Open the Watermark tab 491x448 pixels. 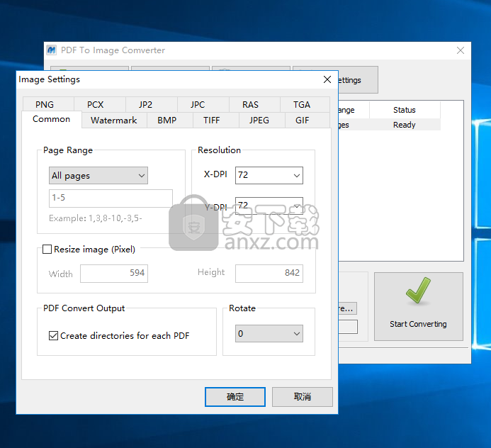[x=113, y=121]
